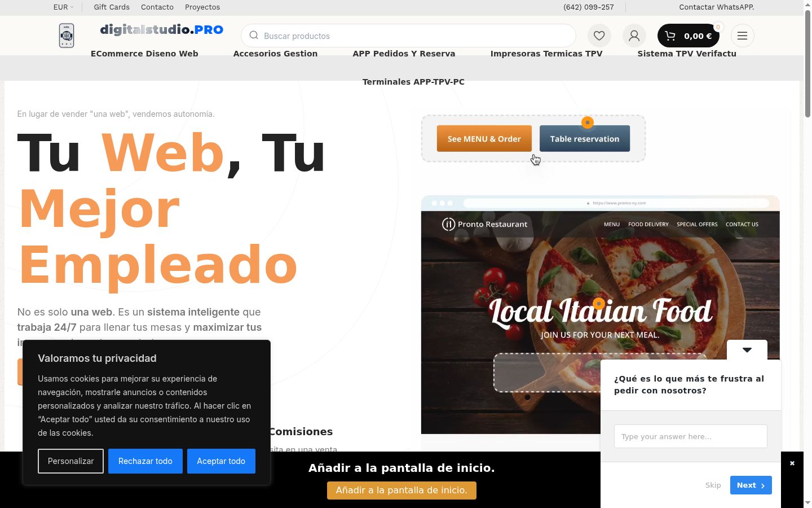The image size is (812, 508).
Task: Close the add-to-home-screen banner
Action: 792,463
